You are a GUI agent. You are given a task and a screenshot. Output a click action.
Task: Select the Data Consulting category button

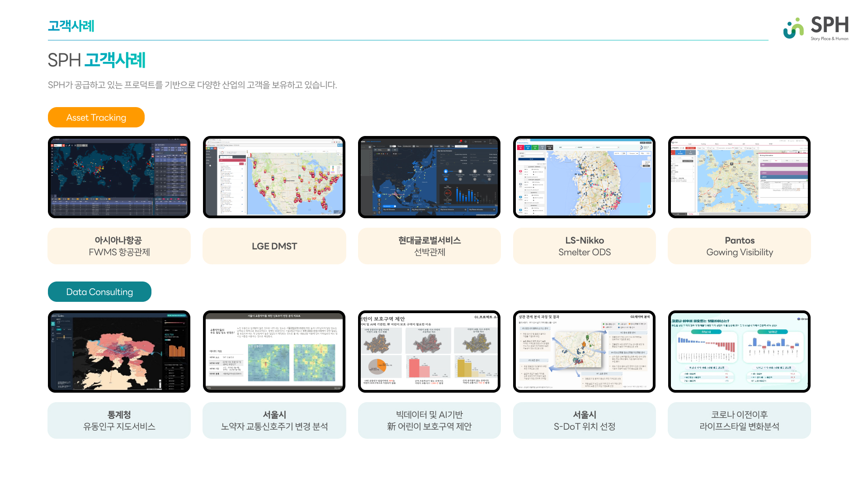coord(99,292)
